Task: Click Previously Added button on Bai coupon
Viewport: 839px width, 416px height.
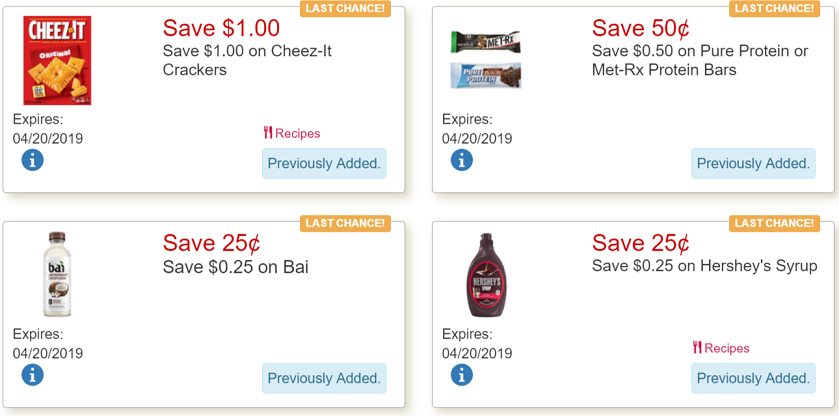Action: (x=324, y=378)
